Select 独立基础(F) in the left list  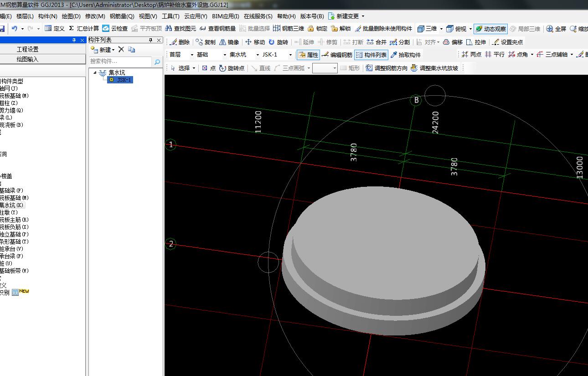coord(14,234)
